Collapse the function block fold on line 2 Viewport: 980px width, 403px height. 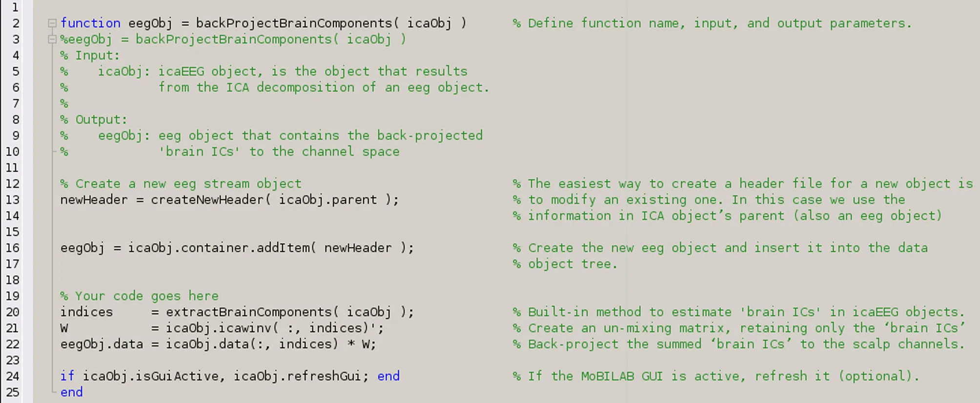click(x=52, y=23)
